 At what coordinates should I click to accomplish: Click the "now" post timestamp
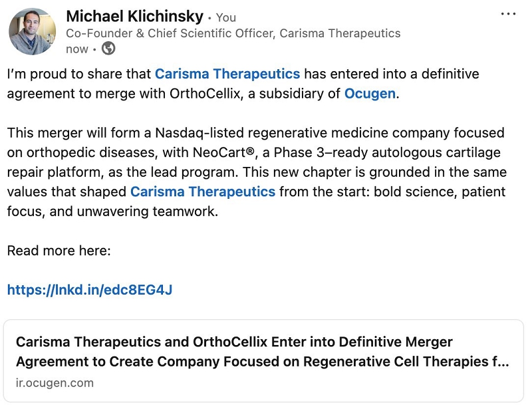pos(77,49)
